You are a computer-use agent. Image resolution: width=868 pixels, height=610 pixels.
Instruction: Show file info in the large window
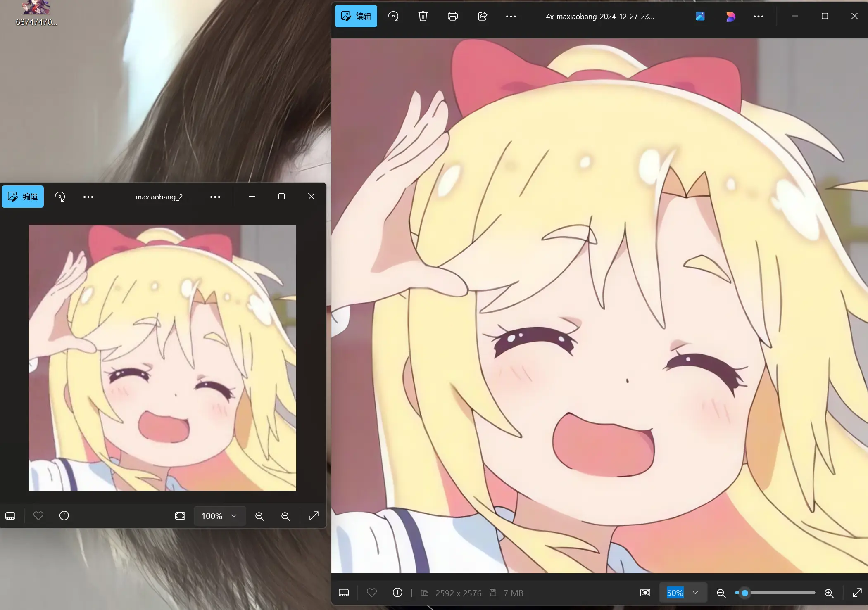[x=397, y=593]
